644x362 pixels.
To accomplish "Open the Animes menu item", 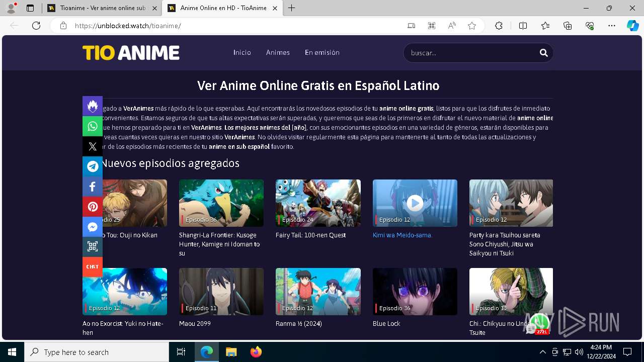I will coord(278,52).
